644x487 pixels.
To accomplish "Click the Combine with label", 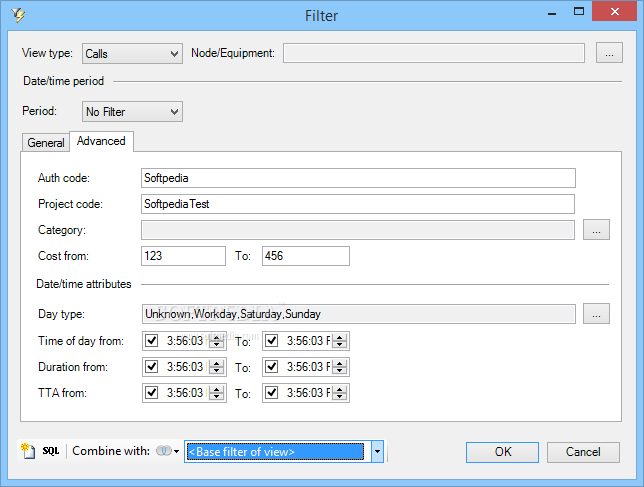I will (x=111, y=451).
